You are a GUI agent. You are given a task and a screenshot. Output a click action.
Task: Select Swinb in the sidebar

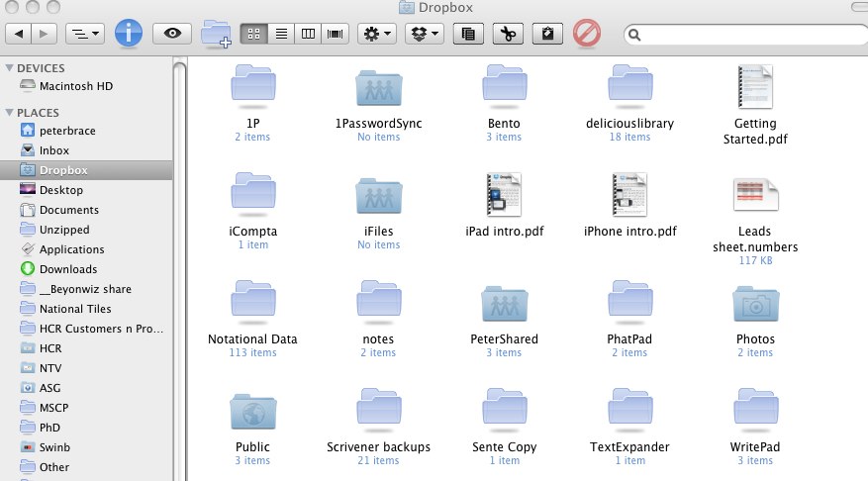point(86,447)
